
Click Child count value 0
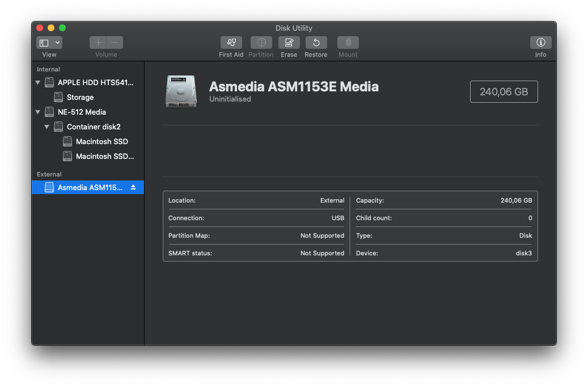click(530, 218)
